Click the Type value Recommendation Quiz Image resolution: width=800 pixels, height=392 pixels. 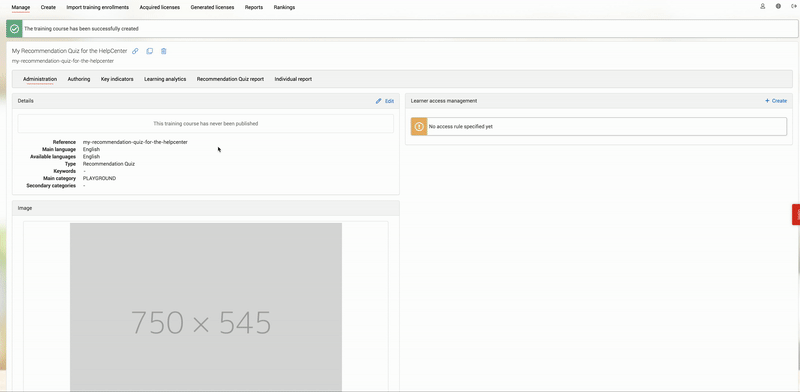click(109, 164)
